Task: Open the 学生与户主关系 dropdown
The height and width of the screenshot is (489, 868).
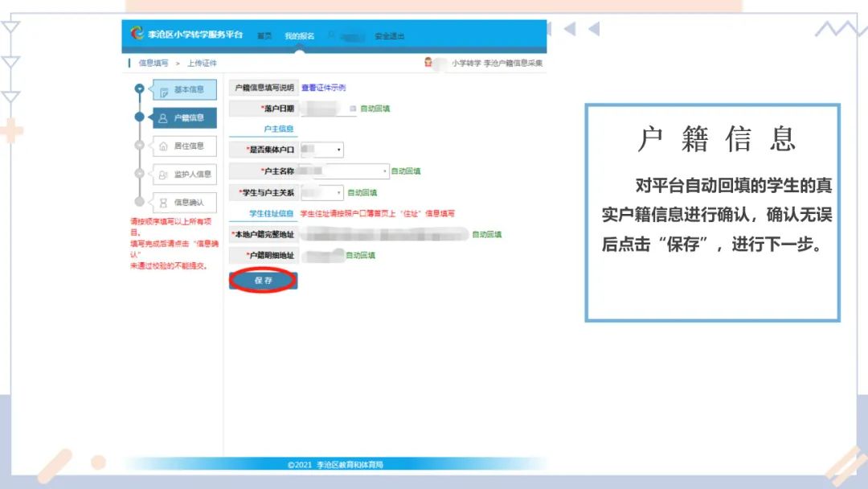Action: pos(339,191)
